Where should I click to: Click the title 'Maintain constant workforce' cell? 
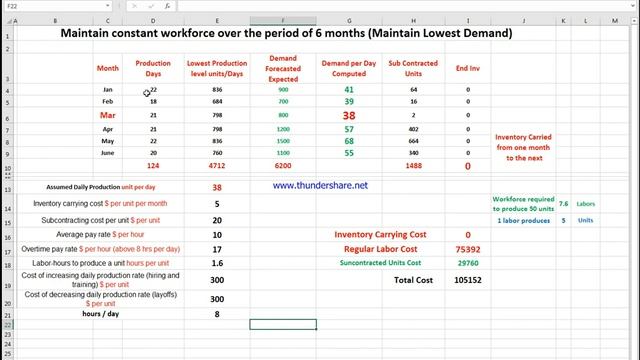click(286, 33)
